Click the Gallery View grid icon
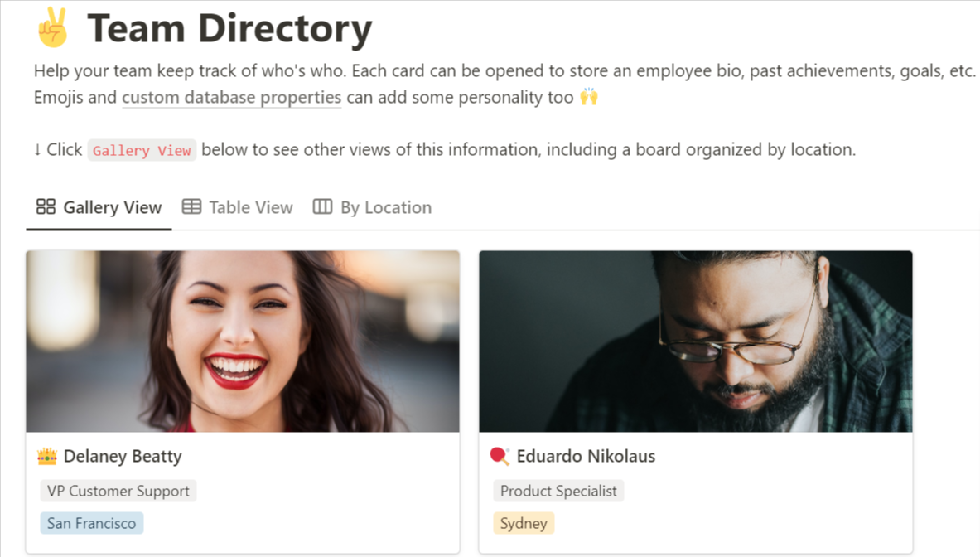 pyautogui.click(x=45, y=206)
